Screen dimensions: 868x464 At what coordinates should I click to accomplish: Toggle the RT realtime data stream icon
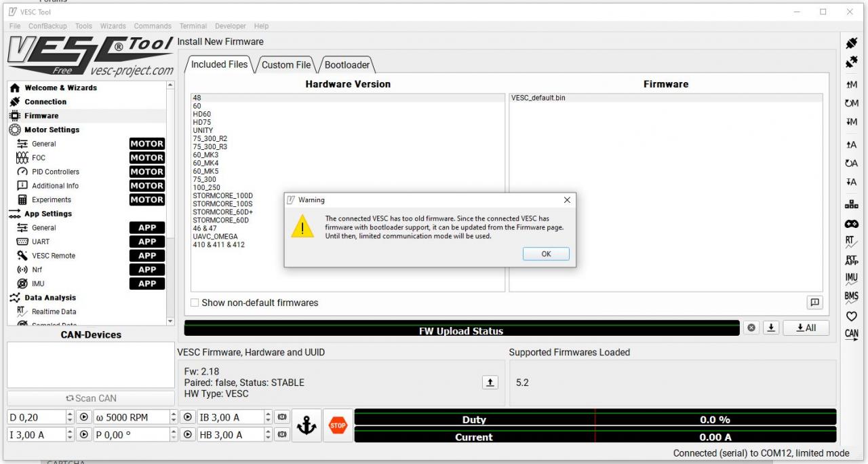[x=852, y=241]
